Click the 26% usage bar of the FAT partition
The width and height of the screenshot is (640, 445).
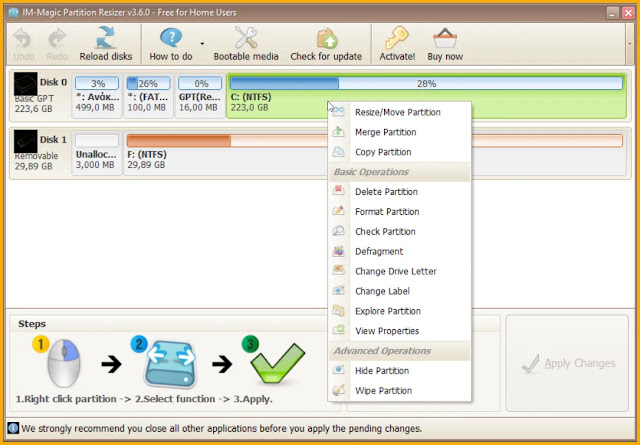(x=148, y=83)
